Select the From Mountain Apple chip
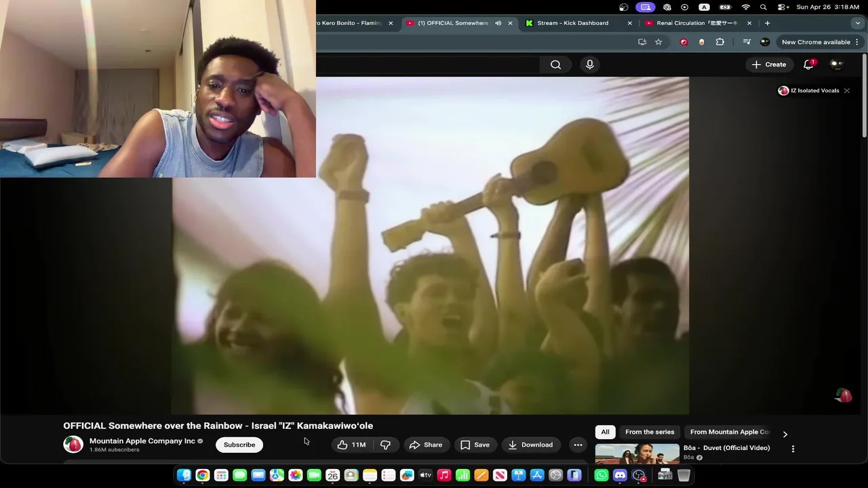This screenshot has height=488, width=868. (x=730, y=432)
